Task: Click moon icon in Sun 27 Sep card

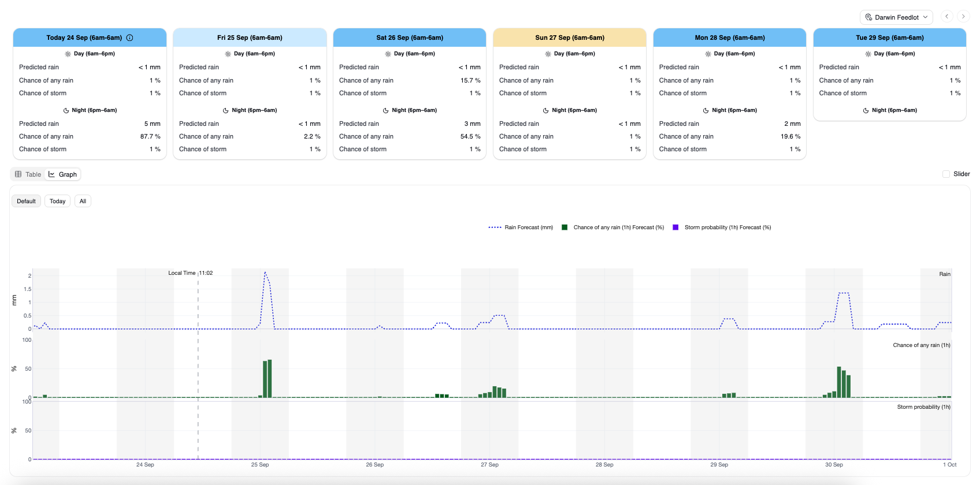Action: [546, 110]
